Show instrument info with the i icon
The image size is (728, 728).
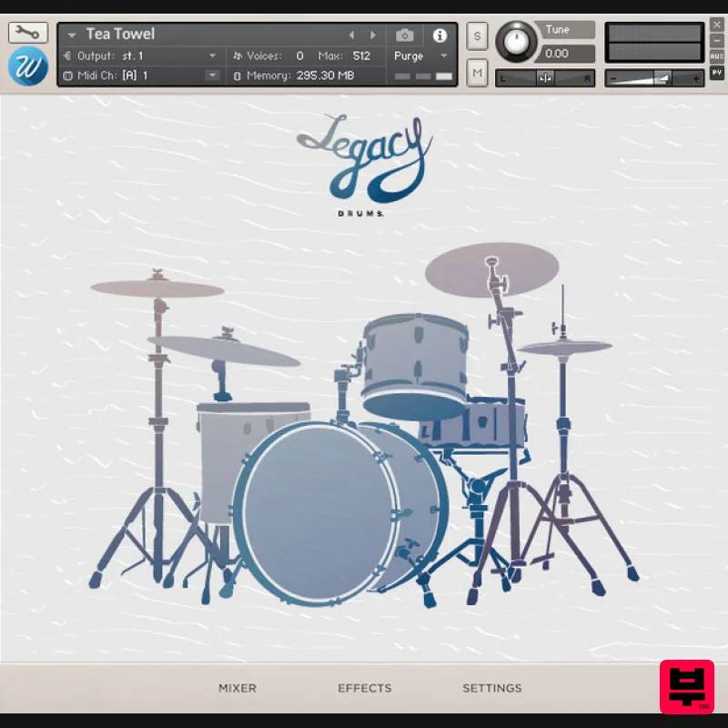[x=440, y=35]
